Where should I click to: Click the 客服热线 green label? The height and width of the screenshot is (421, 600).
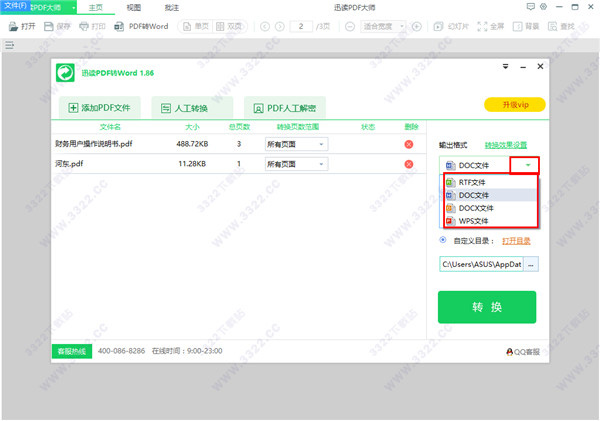72,351
